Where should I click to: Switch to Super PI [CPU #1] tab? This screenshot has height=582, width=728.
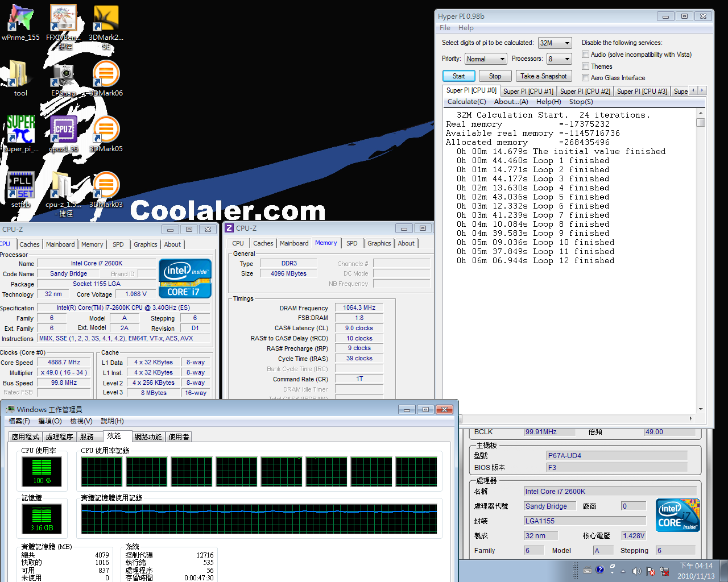pos(528,92)
